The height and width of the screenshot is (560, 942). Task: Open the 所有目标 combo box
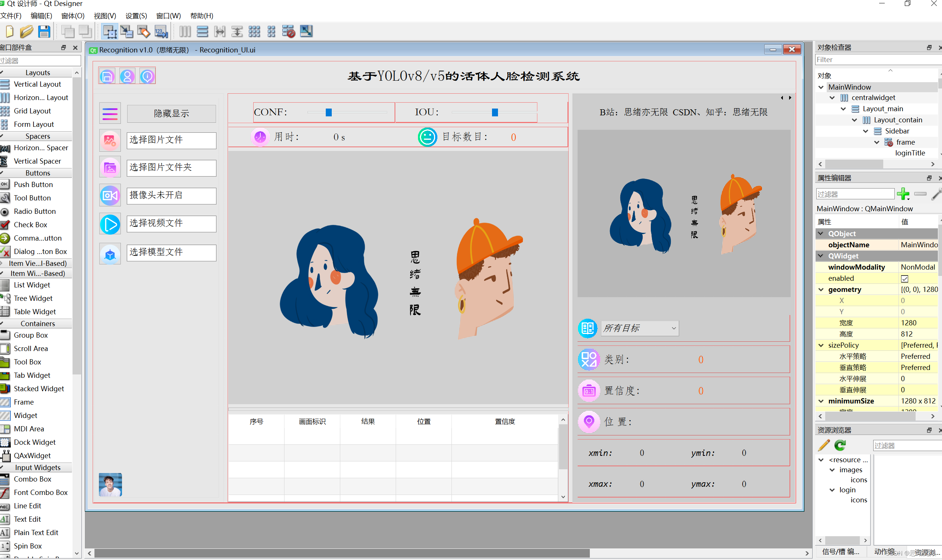(640, 328)
